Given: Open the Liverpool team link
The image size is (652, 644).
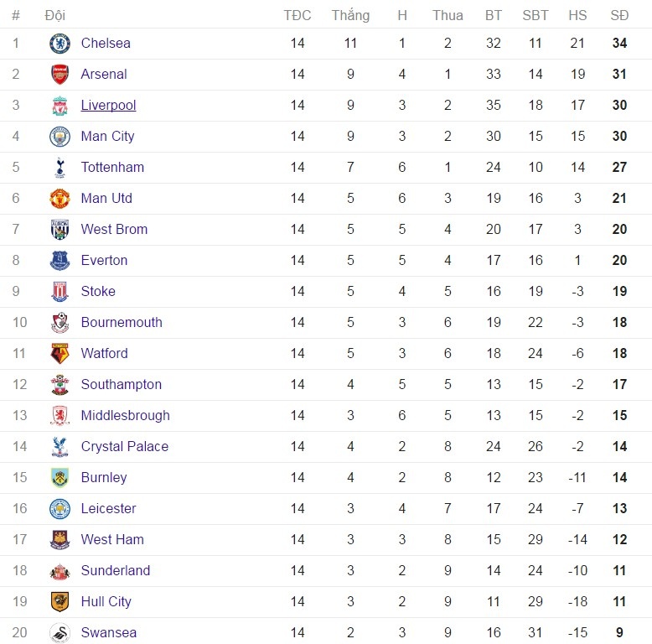Looking at the screenshot, I should (x=108, y=106).
